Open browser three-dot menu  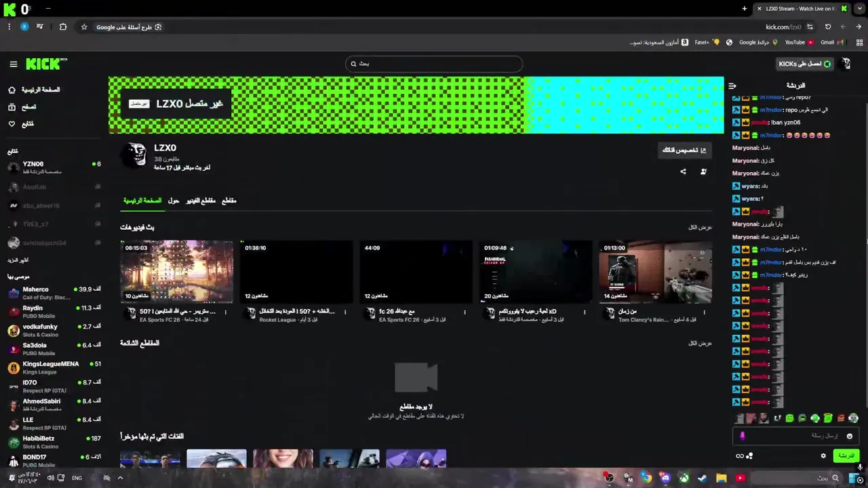point(9,27)
